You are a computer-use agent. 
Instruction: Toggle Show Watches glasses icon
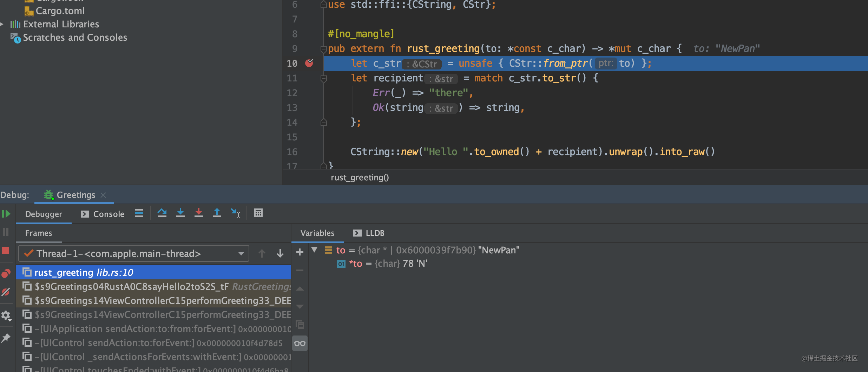[x=300, y=343]
